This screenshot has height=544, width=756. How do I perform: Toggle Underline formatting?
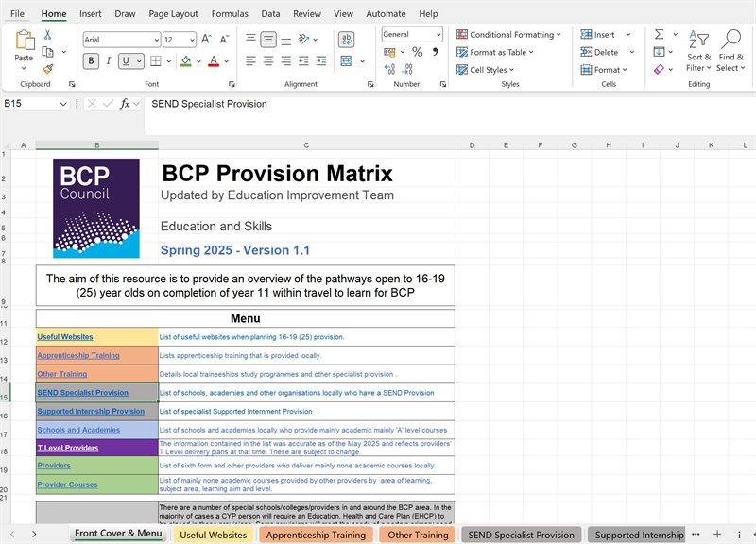click(126, 60)
